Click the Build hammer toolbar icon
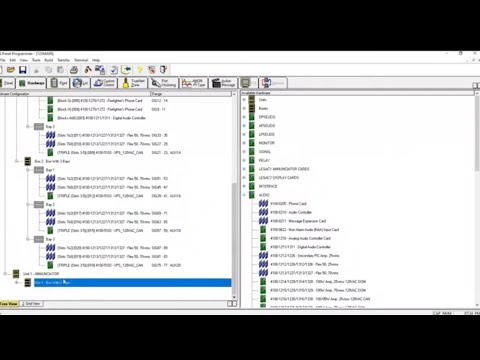 (x=88, y=70)
